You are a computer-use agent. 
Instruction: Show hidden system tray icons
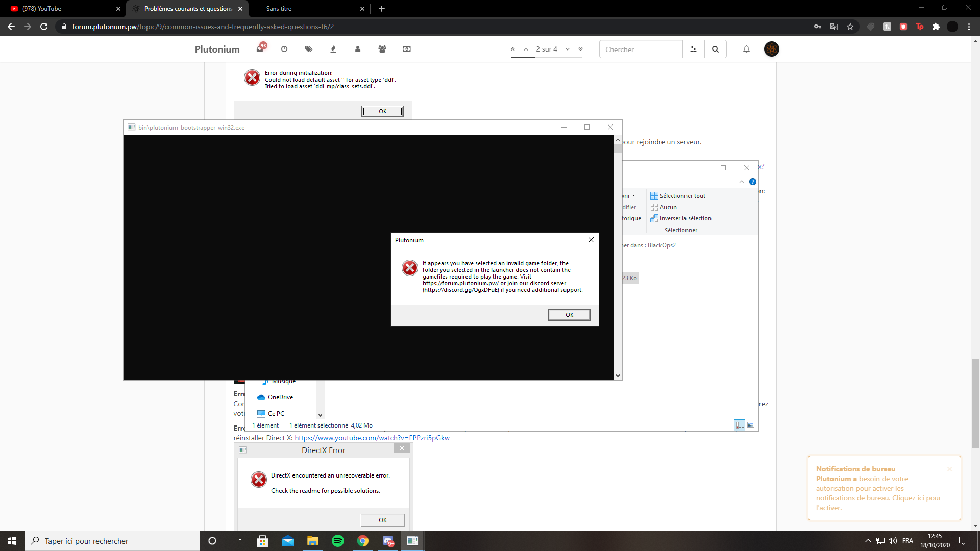point(868,541)
